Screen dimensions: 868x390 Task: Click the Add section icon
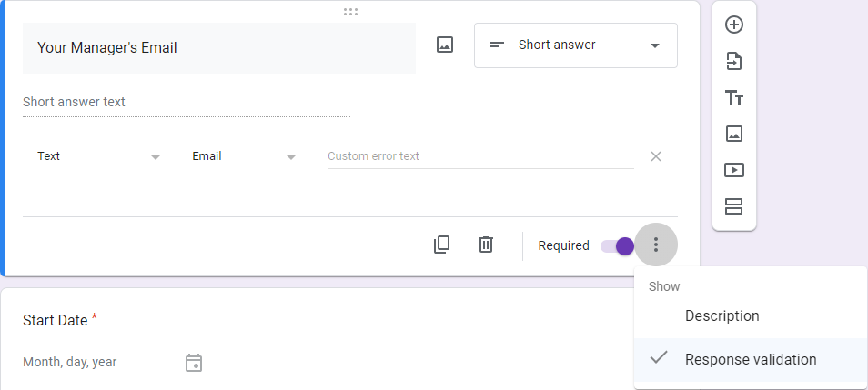pos(734,206)
